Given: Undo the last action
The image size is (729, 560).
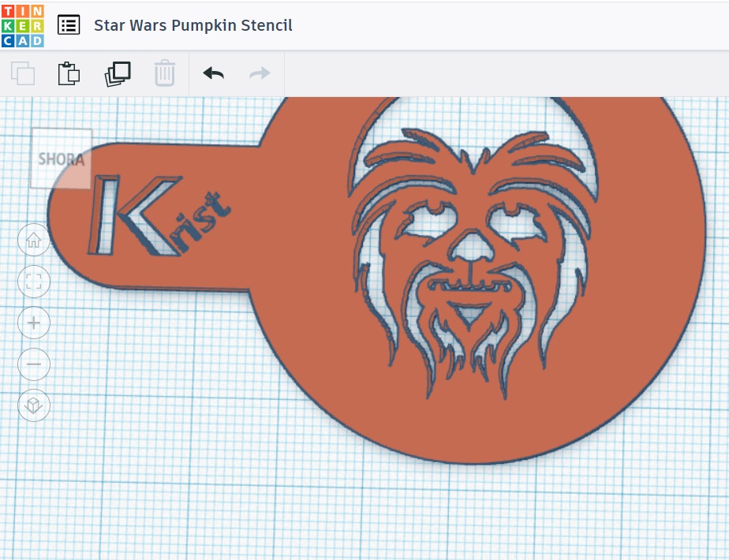Looking at the screenshot, I should click(214, 73).
